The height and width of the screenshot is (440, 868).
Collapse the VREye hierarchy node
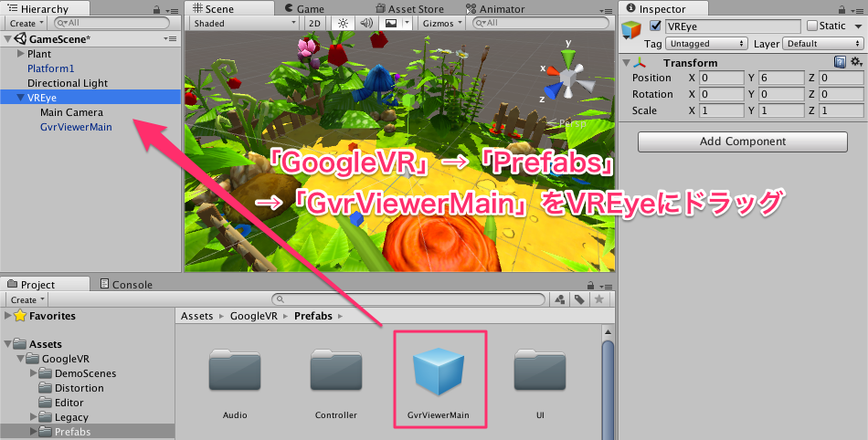20,98
